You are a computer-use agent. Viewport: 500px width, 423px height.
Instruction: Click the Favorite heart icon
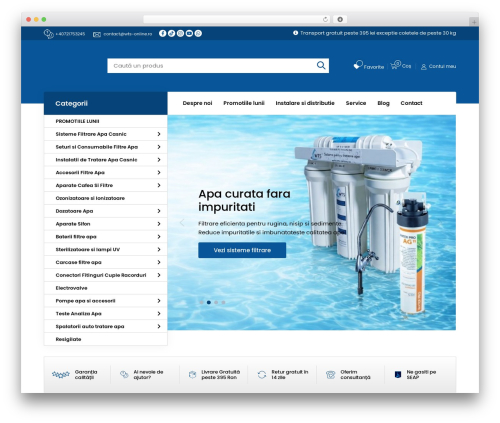(358, 65)
